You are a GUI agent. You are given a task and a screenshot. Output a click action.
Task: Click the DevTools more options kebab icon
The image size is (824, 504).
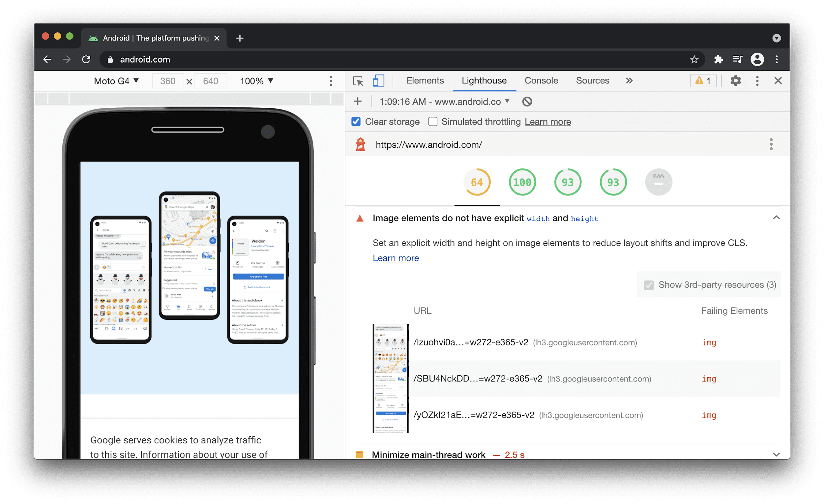[756, 81]
